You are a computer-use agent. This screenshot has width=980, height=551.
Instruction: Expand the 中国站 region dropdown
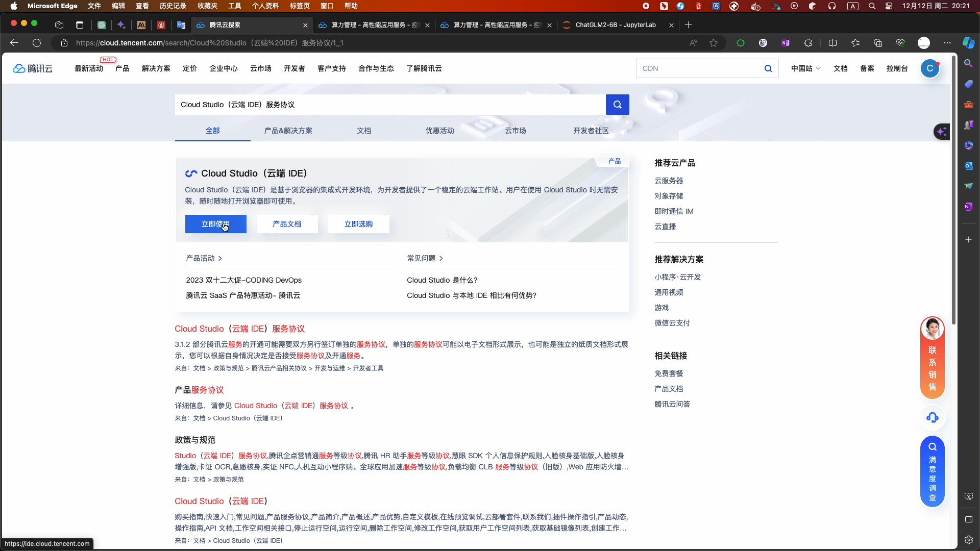(x=805, y=68)
